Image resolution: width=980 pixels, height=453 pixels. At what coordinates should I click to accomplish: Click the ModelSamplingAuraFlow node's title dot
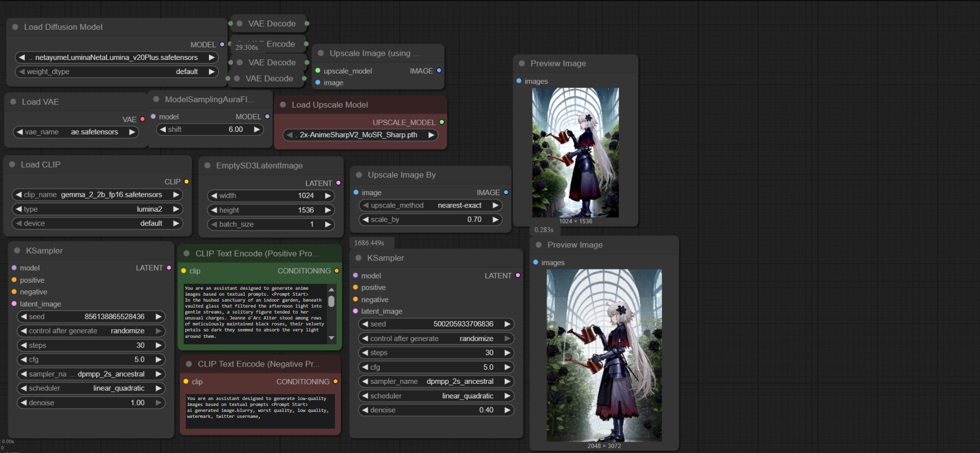click(156, 99)
